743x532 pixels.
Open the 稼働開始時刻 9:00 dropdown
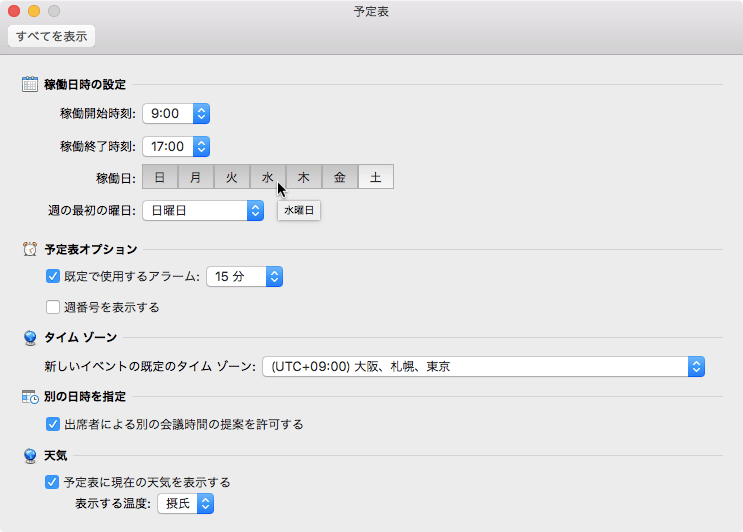pyautogui.click(x=176, y=114)
